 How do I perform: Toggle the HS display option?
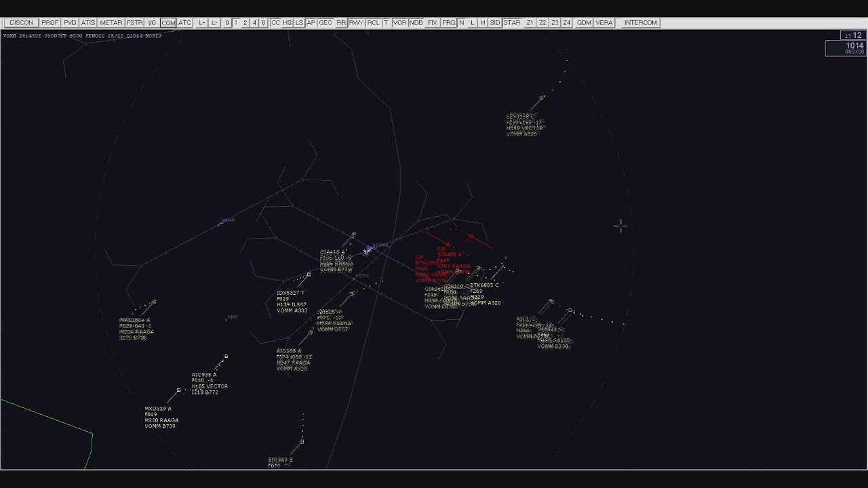tap(288, 23)
